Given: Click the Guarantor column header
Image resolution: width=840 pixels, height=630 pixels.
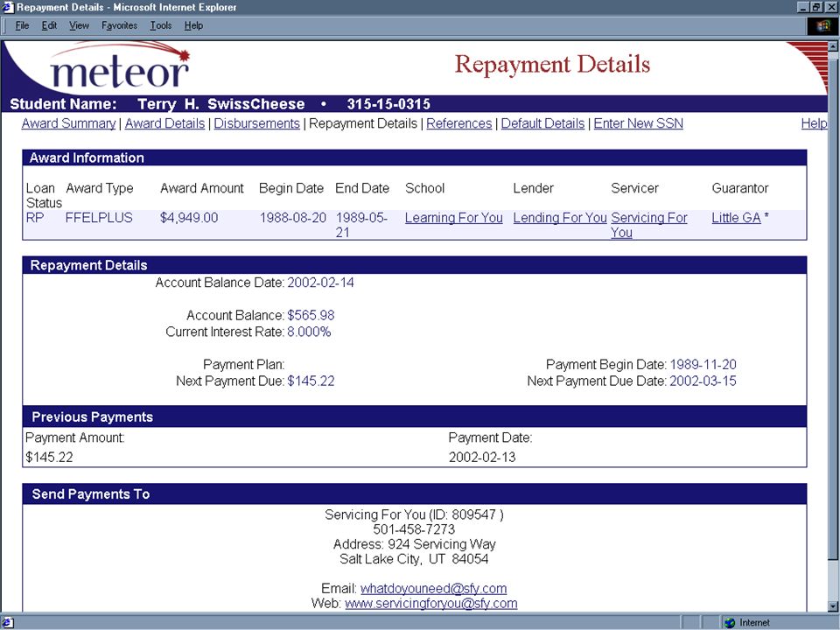Looking at the screenshot, I should tap(740, 188).
